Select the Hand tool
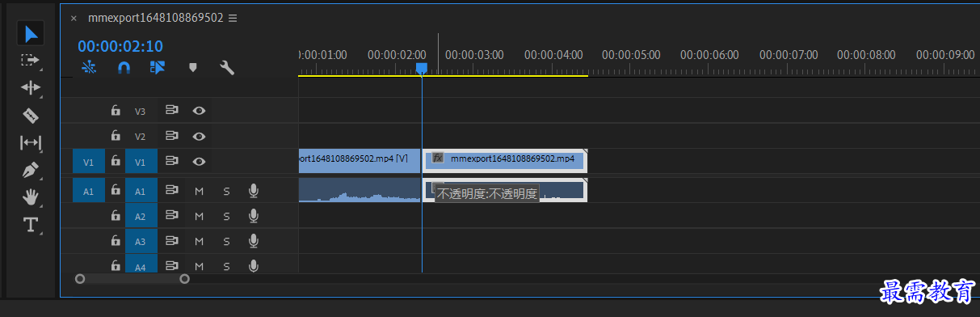This screenshot has height=317, width=980. 31,197
